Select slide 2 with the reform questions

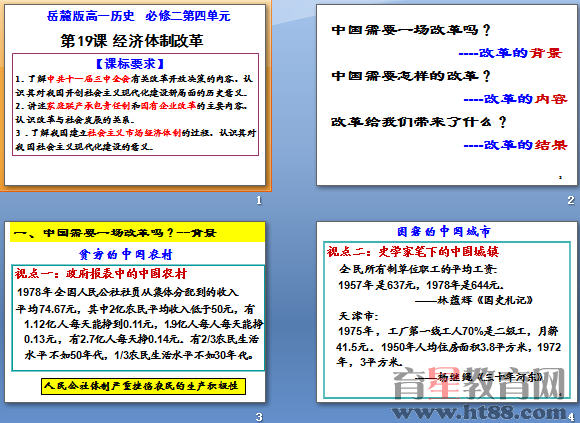click(448, 95)
